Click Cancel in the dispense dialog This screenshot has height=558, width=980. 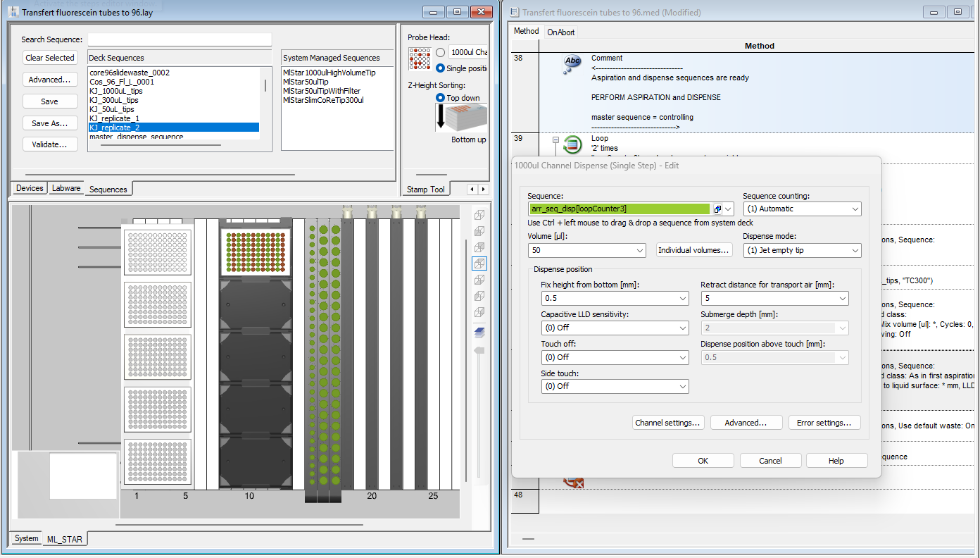(770, 460)
